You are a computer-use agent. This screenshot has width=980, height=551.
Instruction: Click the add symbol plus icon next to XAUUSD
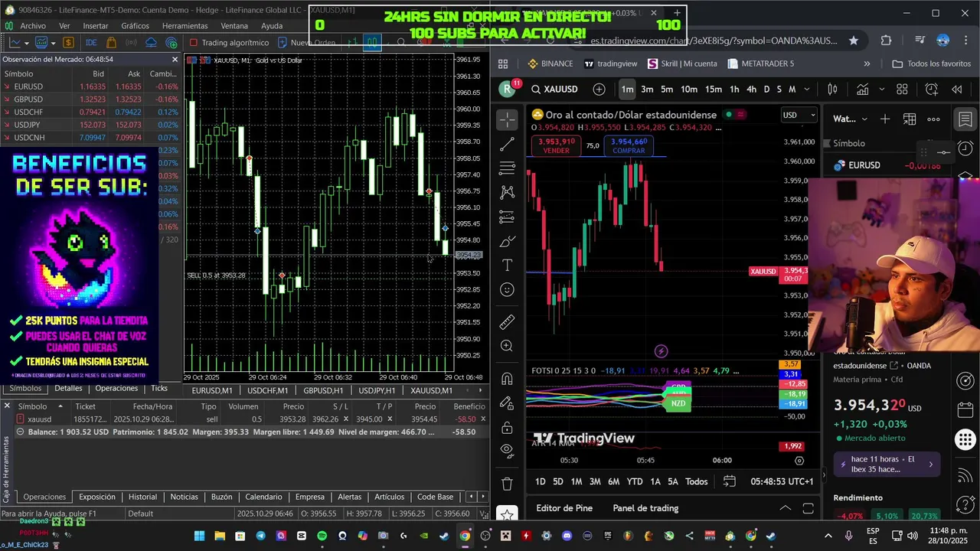599,90
